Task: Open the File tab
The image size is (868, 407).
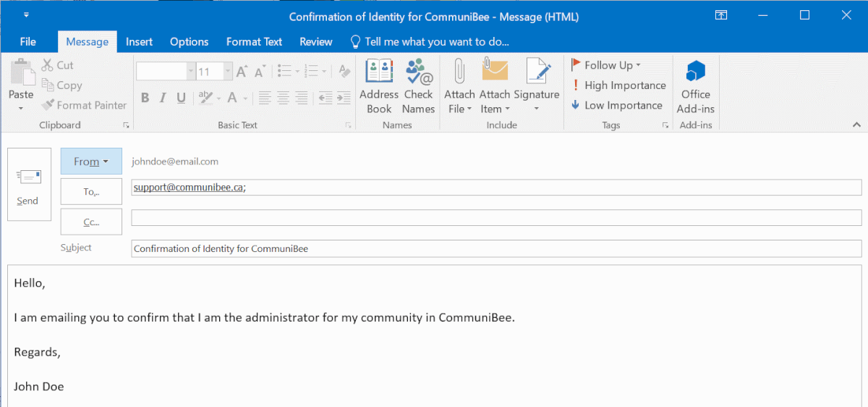Action: (x=28, y=42)
